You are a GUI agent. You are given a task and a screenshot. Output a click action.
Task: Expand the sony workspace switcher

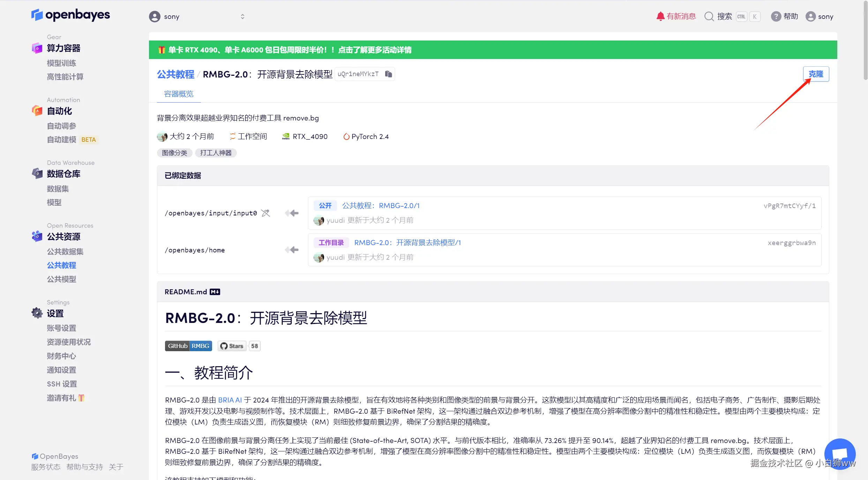click(242, 16)
